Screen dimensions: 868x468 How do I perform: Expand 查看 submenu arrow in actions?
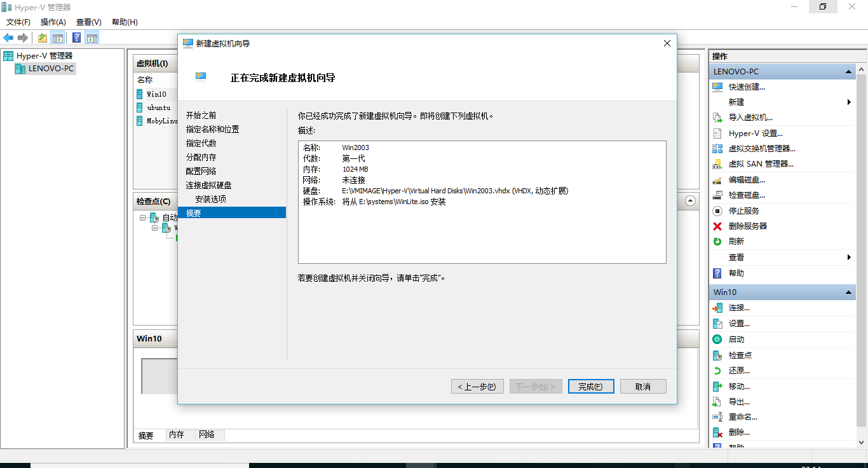point(850,258)
